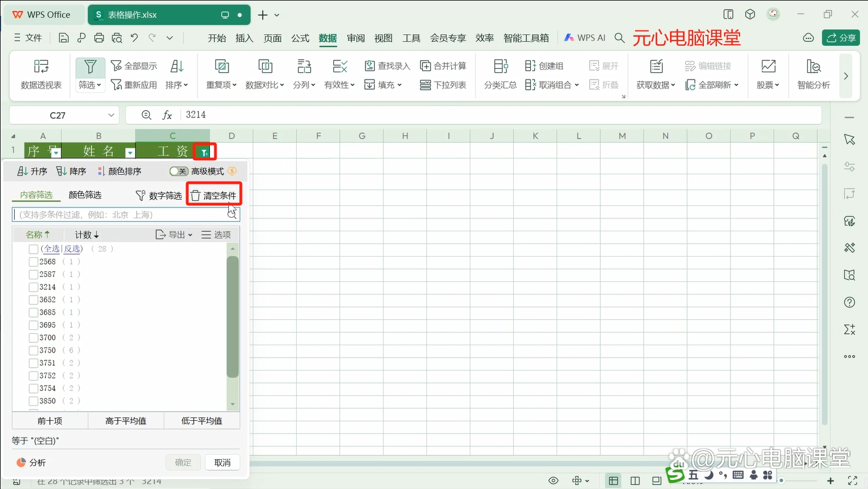Screen dimensions: 868x489
Task: Click Dropdown List (下拉列表) icon
Action: click(425, 85)
